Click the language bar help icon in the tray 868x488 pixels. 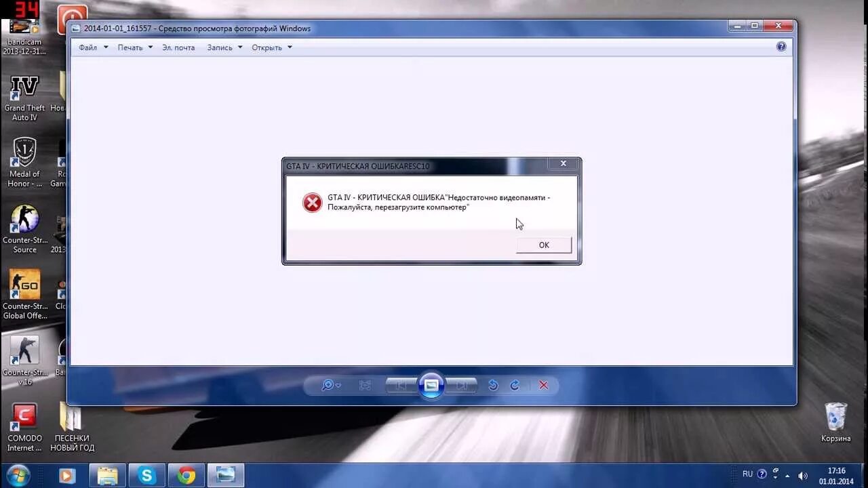coord(762,474)
